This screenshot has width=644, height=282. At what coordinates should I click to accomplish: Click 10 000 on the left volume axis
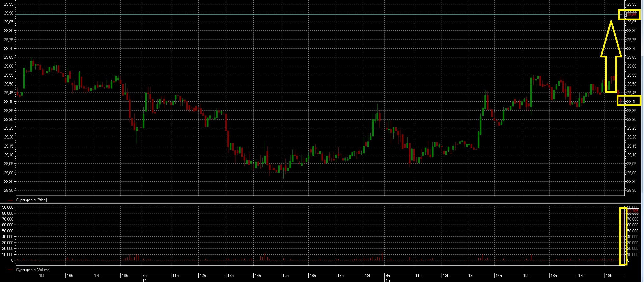(8, 255)
